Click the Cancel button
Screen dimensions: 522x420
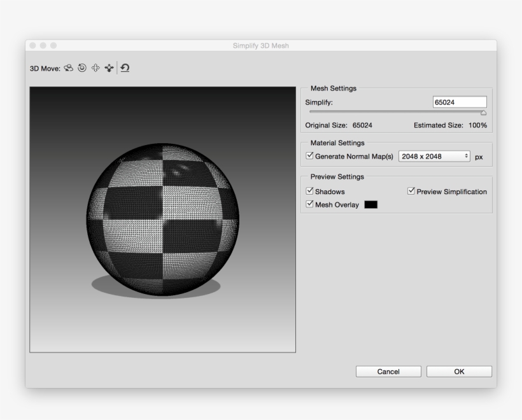point(388,371)
